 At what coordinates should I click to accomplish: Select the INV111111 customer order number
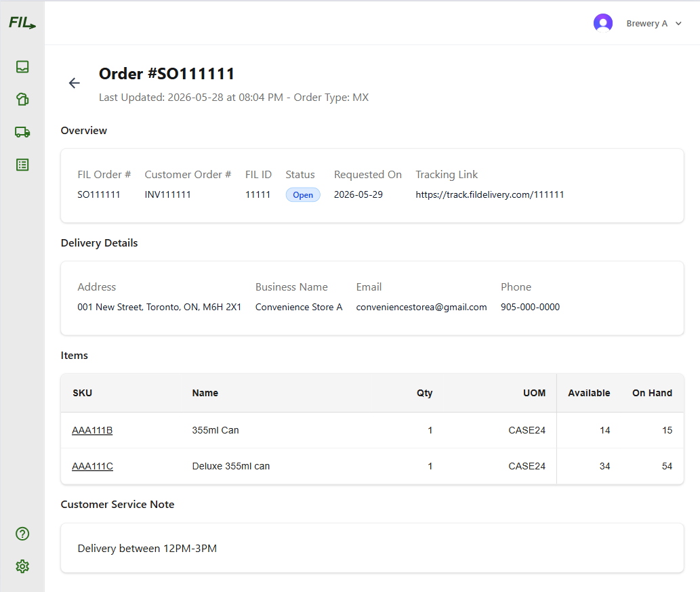[167, 194]
